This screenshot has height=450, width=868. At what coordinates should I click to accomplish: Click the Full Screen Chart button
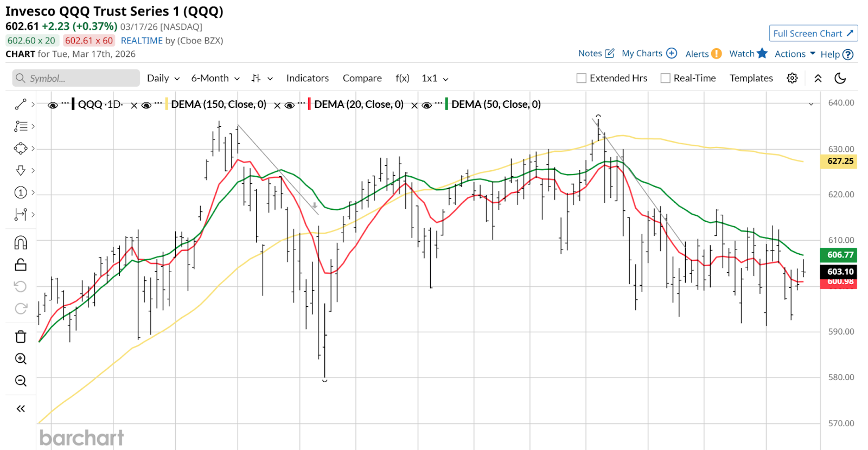point(813,33)
